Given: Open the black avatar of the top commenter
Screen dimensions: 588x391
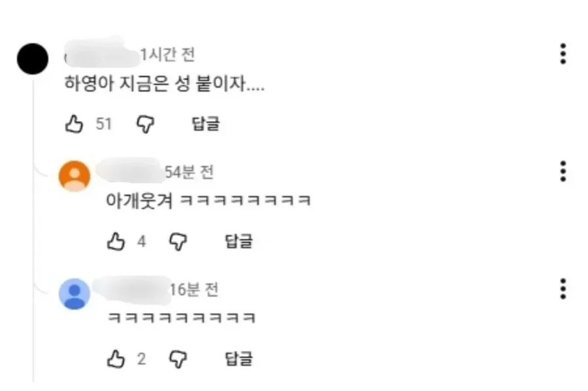Looking at the screenshot, I should [33, 59].
